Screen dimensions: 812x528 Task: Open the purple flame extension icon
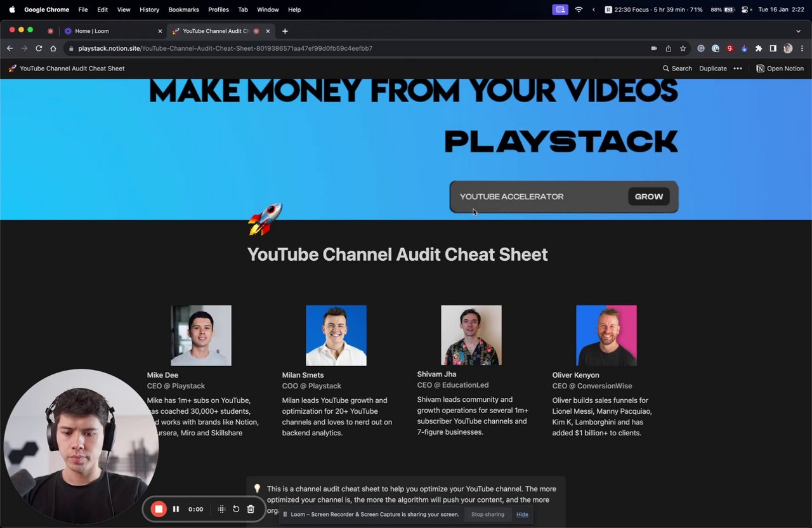(744, 48)
